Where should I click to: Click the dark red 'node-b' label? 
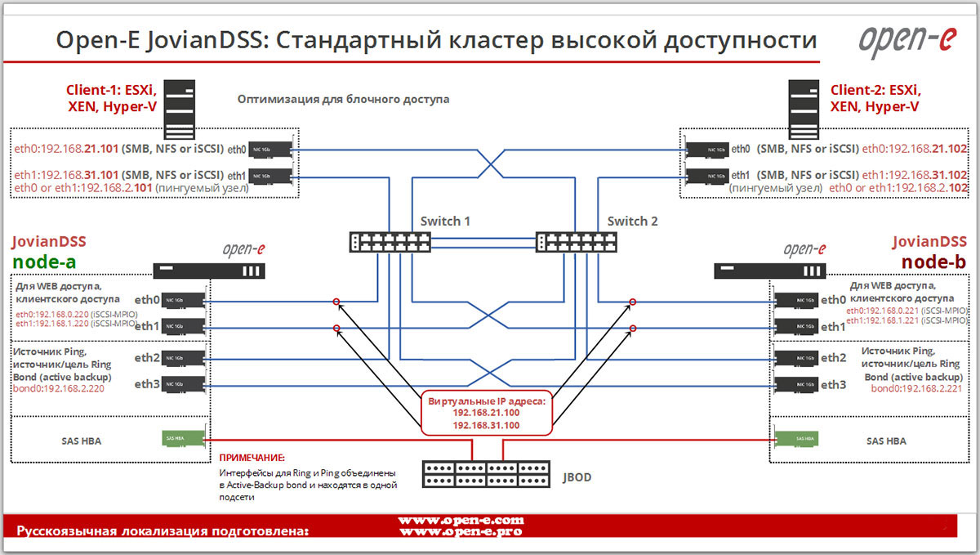click(933, 262)
